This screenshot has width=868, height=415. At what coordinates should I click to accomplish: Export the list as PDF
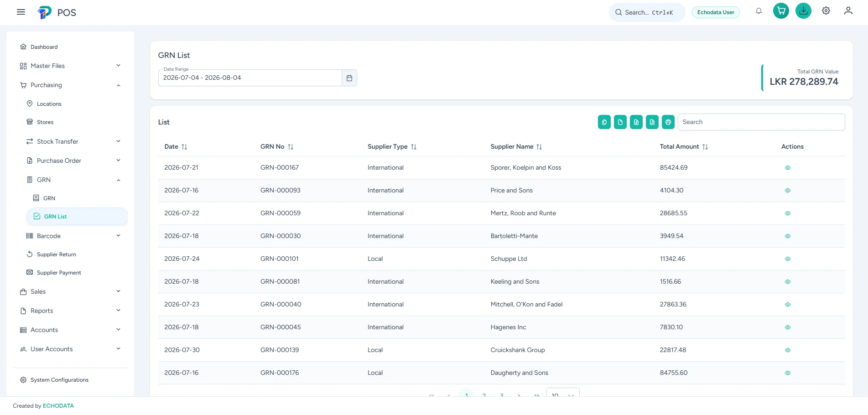(x=652, y=122)
